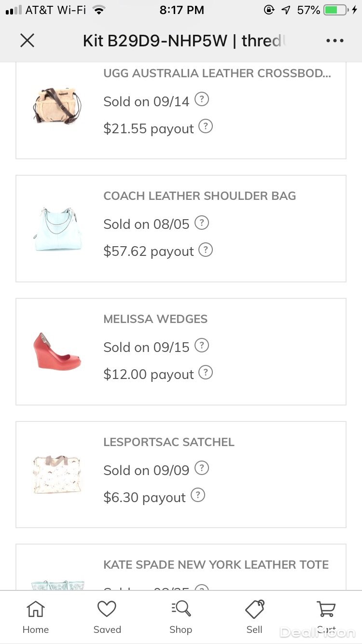Open the three-dot more options menu
This screenshot has height=644, width=362.
coord(334,41)
